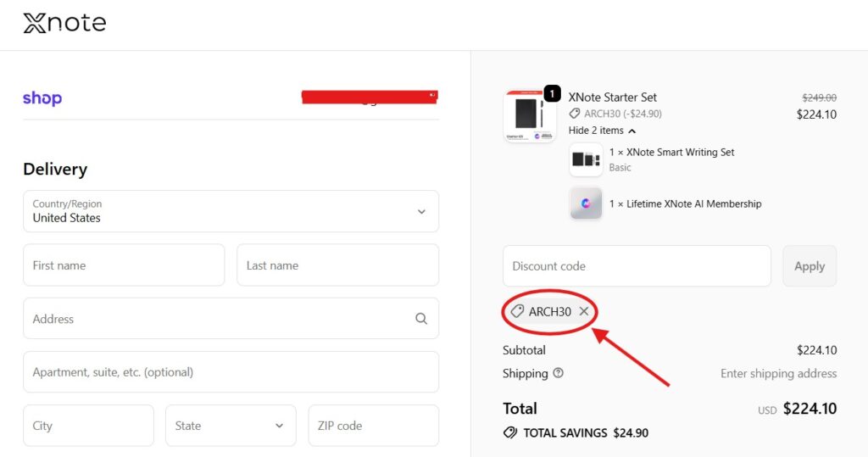Click the 1 × Lifetime XNote AI Membership text
Screen dimensions: 868x457
point(685,203)
